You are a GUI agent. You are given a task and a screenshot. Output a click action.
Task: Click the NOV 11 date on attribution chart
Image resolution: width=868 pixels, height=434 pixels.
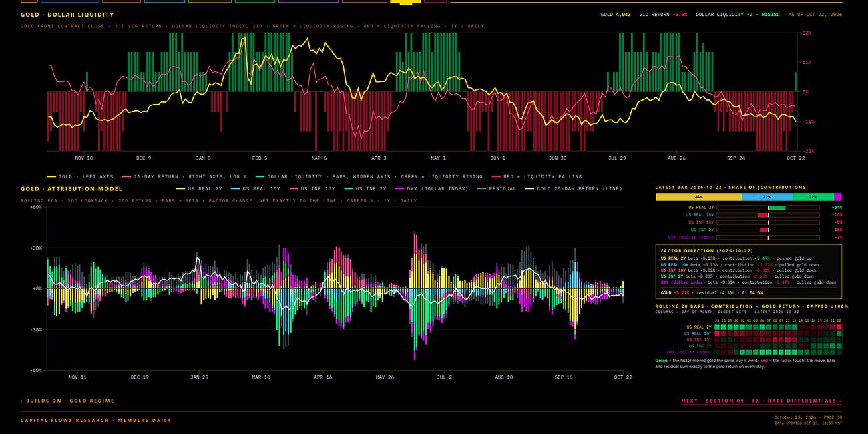point(78,377)
